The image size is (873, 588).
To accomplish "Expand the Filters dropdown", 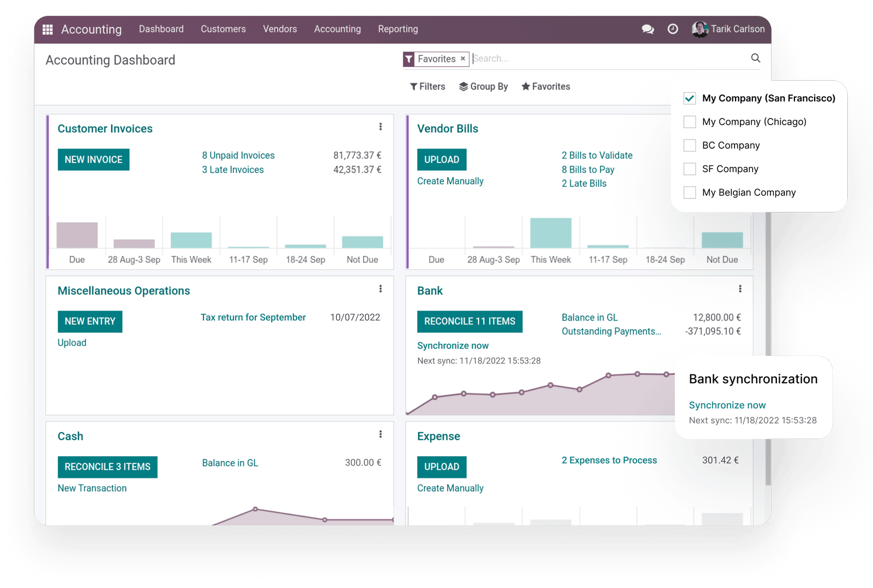I will click(428, 87).
